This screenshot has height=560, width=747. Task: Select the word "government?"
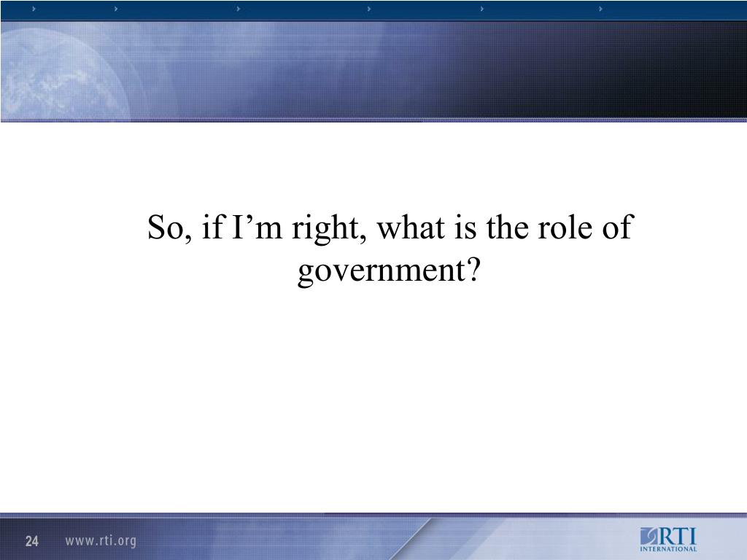[x=388, y=271]
